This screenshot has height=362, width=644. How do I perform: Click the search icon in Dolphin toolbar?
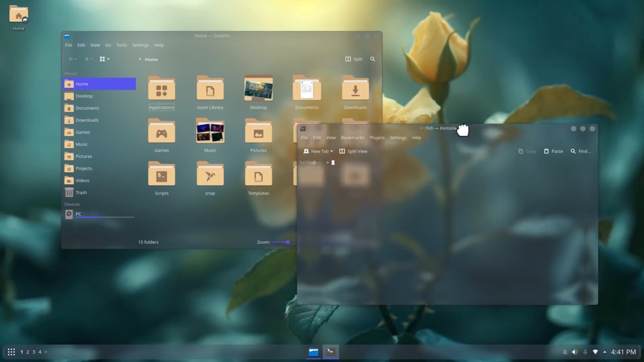[372, 59]
